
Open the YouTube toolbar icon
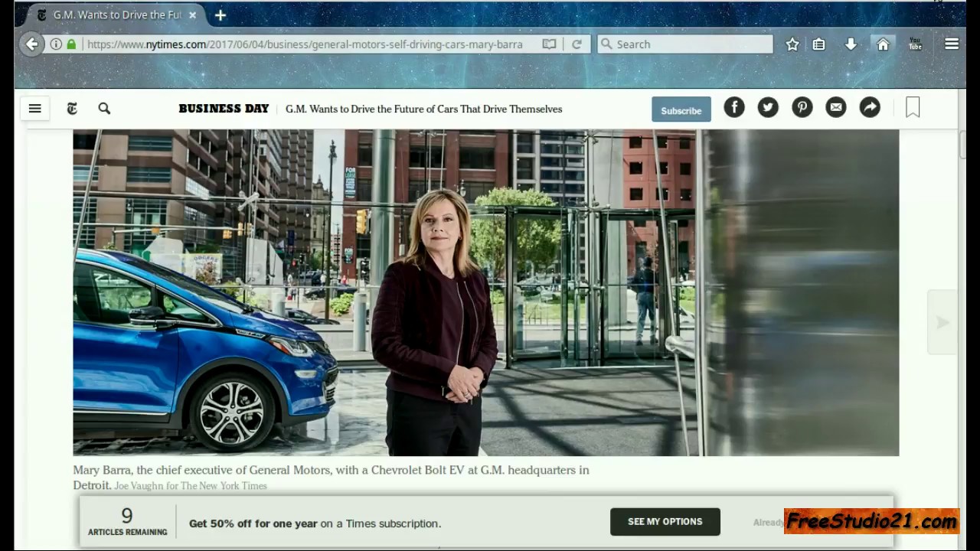pos(915,44)
